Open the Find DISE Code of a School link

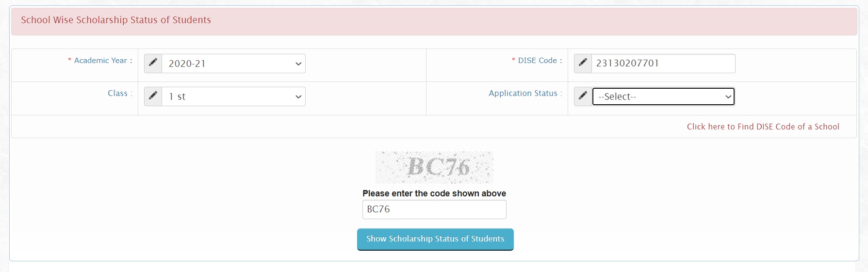[763, 127]
